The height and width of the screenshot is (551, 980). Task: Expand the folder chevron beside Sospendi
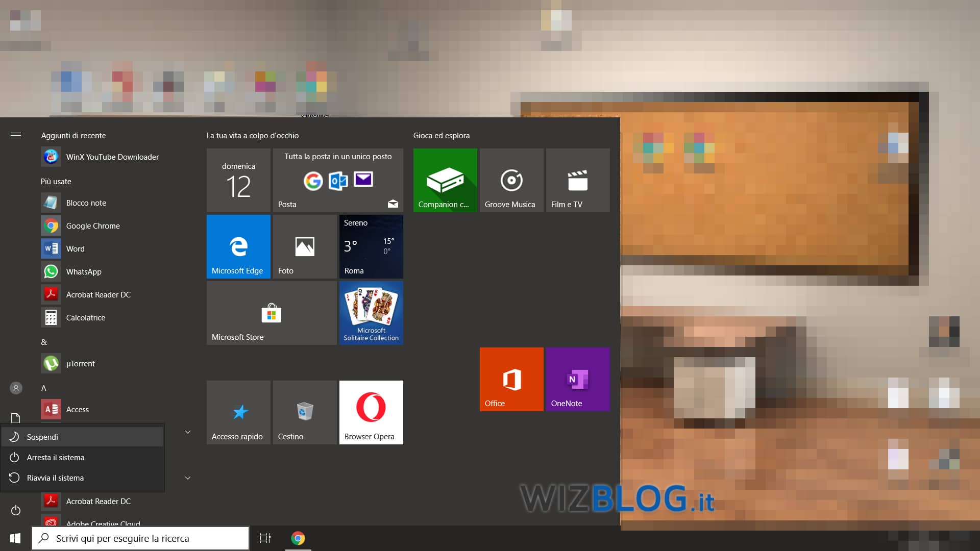(x=188, y=432)
